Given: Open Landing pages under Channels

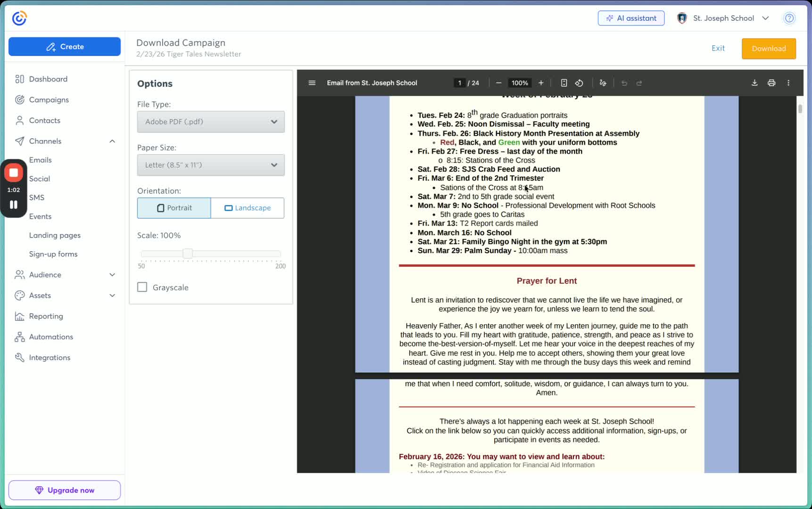Looking at the screenshot, I should [x=55, y=235].
